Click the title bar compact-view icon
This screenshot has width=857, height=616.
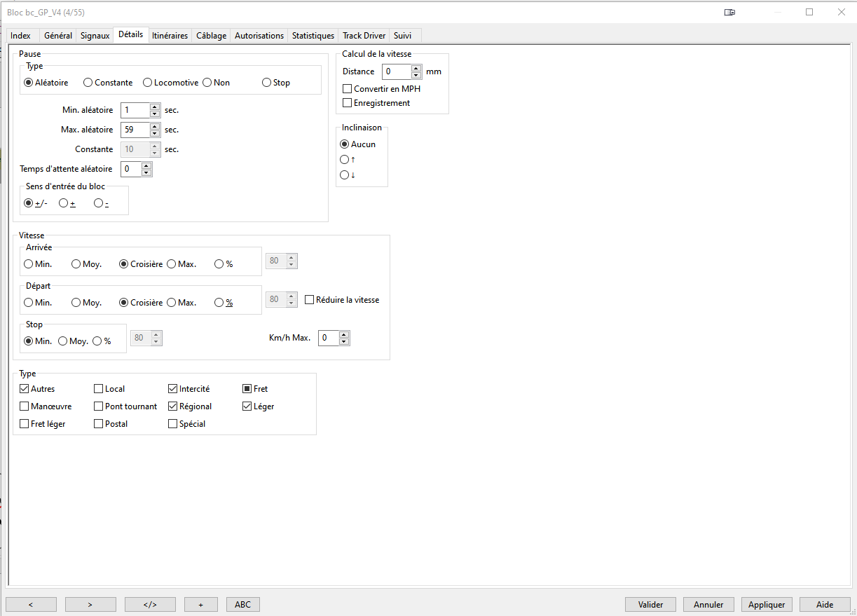[x=729, y=12]
